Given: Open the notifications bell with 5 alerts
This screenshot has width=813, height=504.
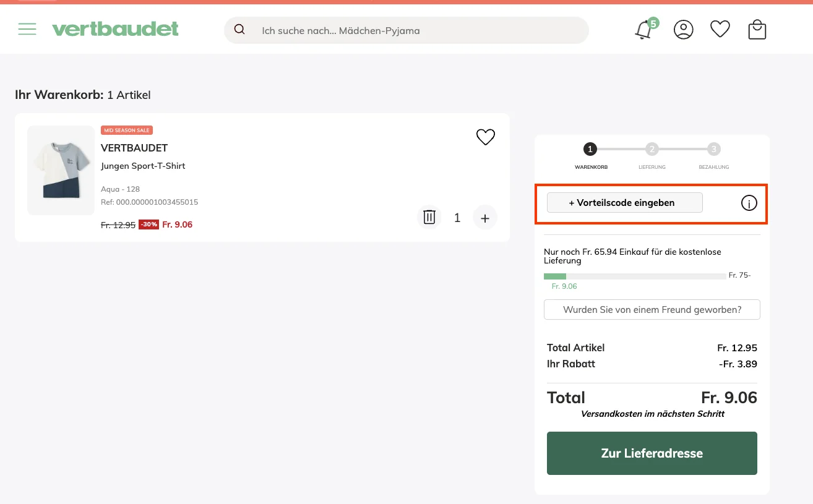Looking at the screenshot, I should pyautogui.click(x=643, y=29).
